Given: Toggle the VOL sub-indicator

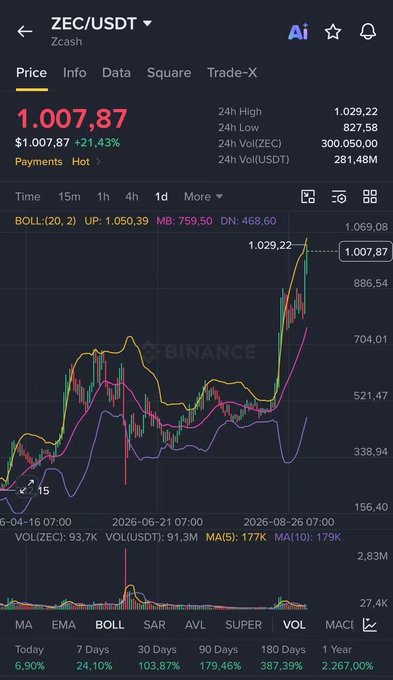Looking at the screenshot, I should tap(294, 625).
